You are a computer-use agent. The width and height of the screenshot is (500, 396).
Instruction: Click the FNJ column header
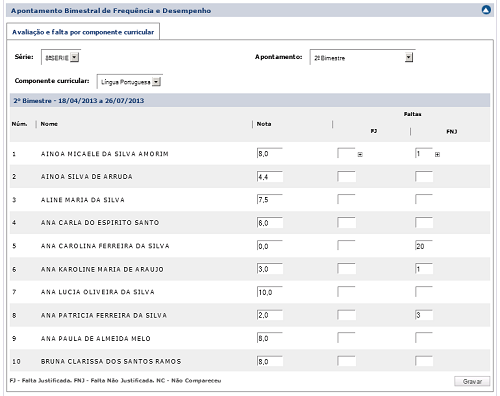point(452,132)
